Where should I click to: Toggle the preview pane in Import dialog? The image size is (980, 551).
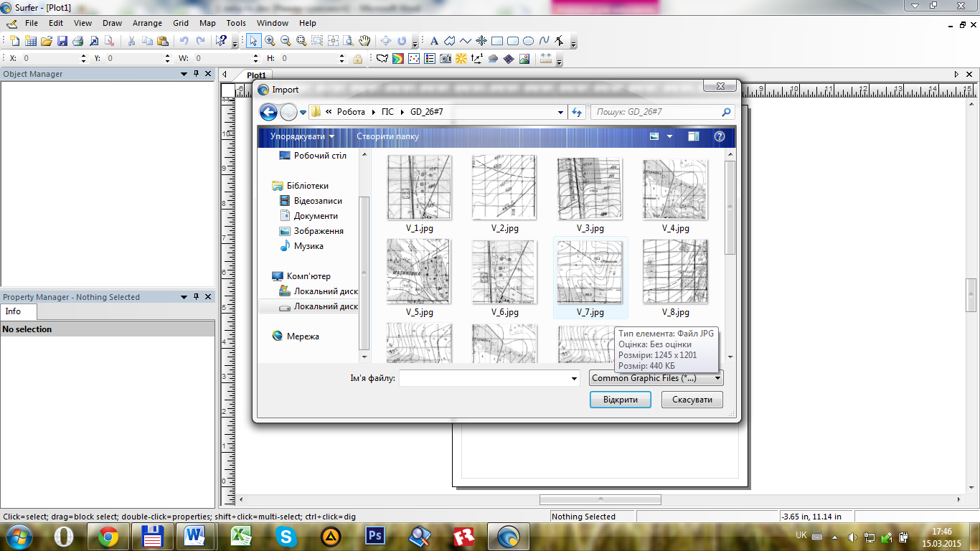693,136
